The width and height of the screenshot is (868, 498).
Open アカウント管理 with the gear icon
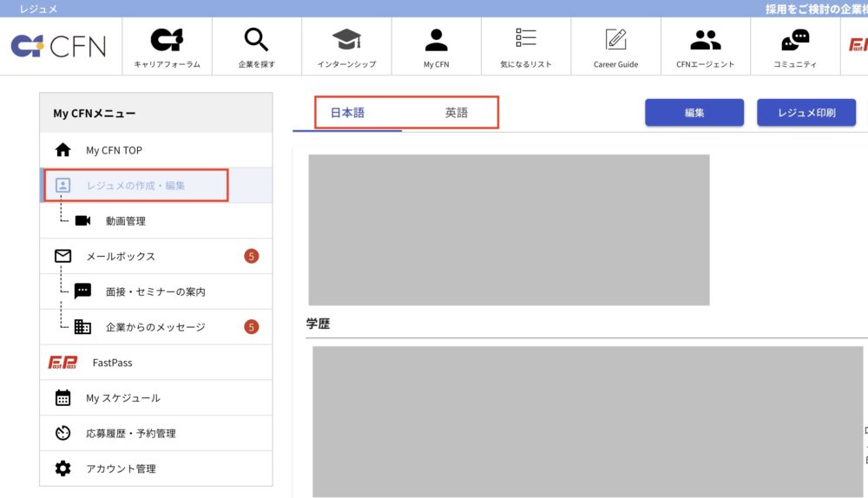point(121,469)
